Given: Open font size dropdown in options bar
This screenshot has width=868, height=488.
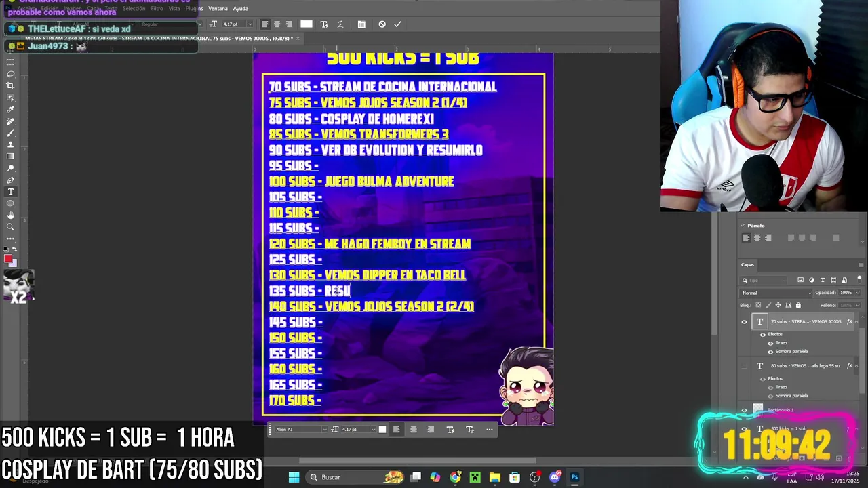Looking at the screenshot, I should 252,24.
